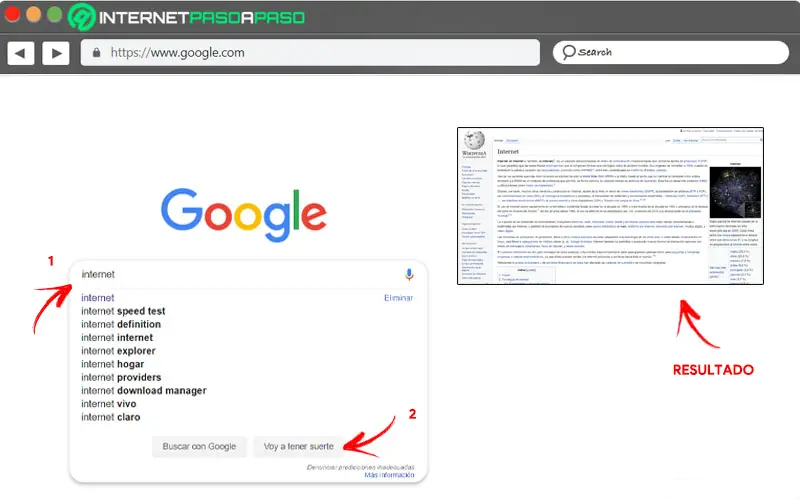Open the Wikipedia Internet page thumbnail

610,206
